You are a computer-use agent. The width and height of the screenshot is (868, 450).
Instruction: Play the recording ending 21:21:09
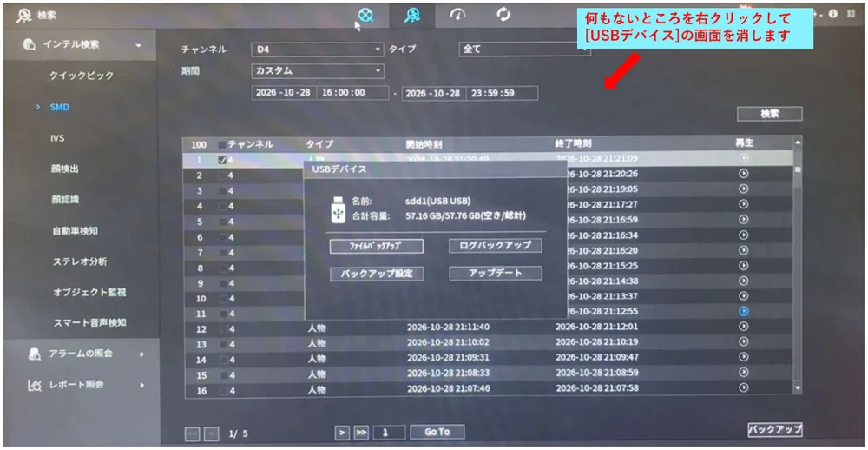tap(744, 158)
